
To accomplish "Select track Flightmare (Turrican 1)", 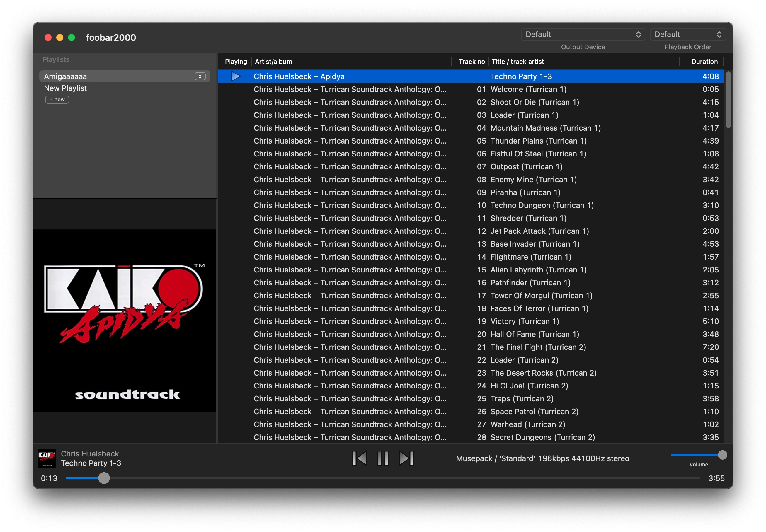I will (x=471, y=257).
